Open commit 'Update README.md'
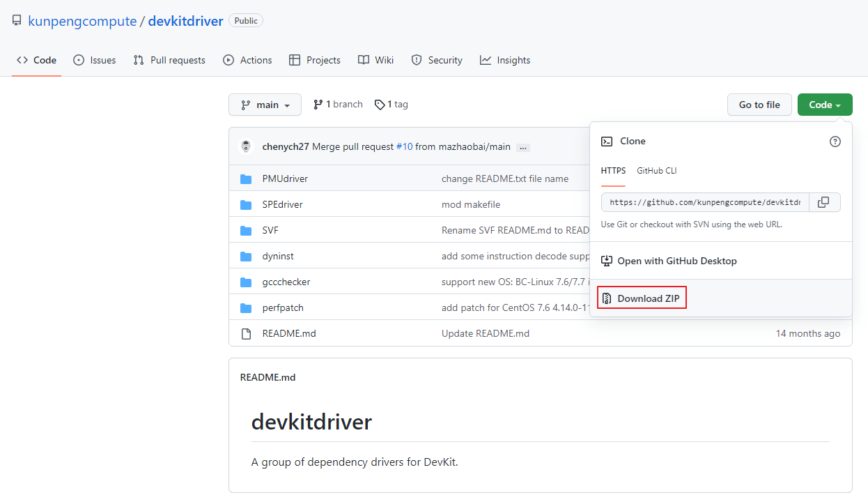Image resolution: width=868 pixels, height=502 pixels. [486, 333]
